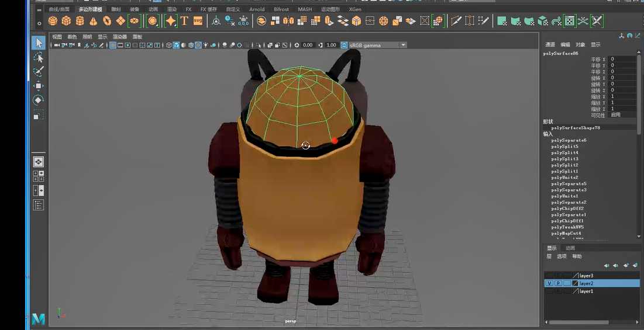The image size is (644, 330).
Task: Click the layer2 color swatch
Action: point(575,283)
